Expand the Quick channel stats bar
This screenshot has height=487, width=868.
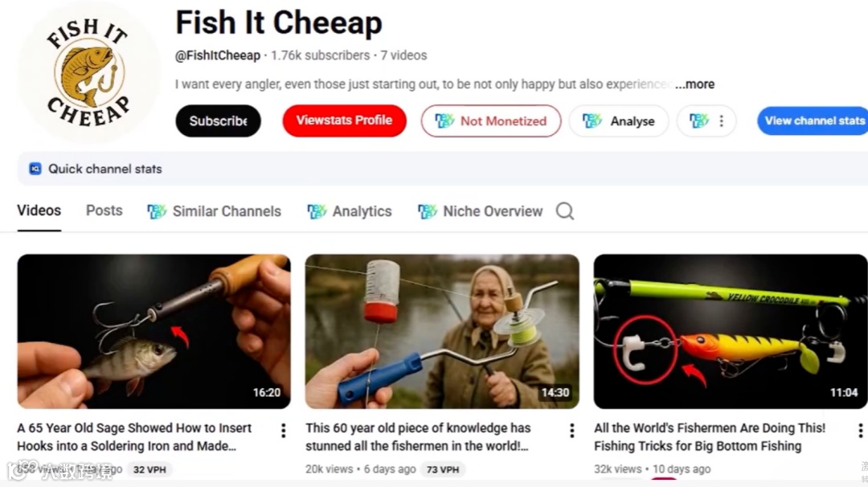[x=442, y=169]
